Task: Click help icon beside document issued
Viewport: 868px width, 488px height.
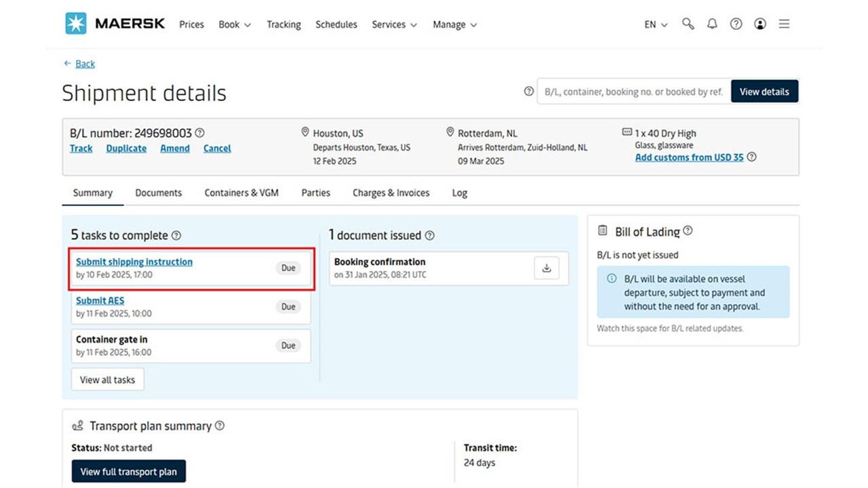Action: tap(430, 235)
